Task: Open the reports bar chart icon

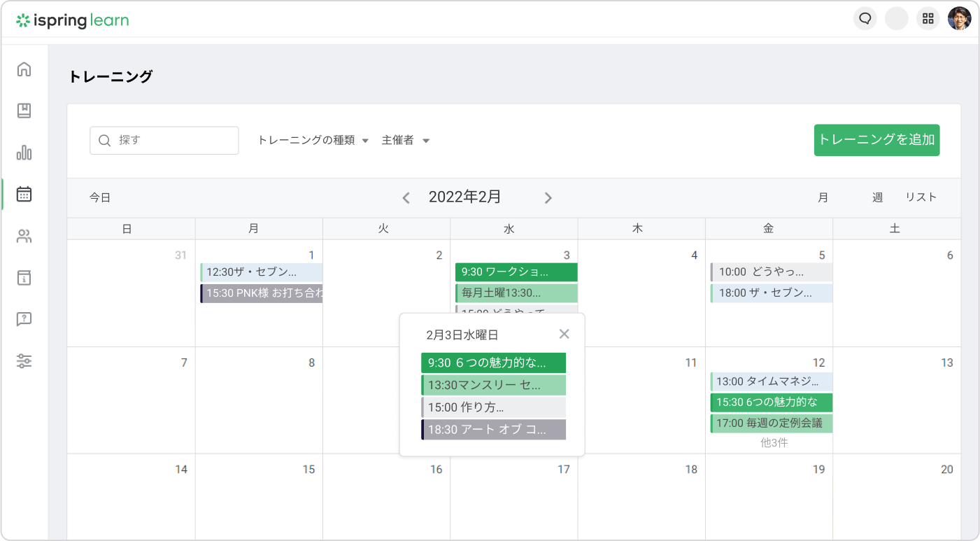Action: coord(24,153)
